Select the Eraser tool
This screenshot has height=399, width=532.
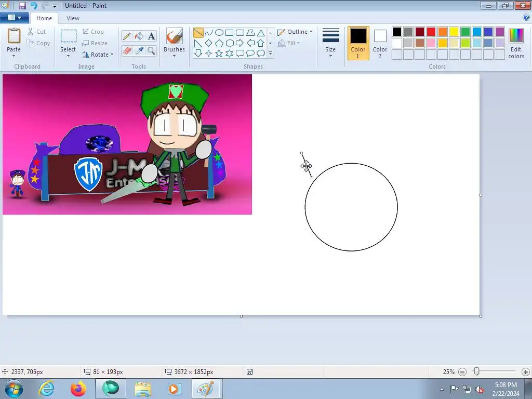(x=127, y=51)
